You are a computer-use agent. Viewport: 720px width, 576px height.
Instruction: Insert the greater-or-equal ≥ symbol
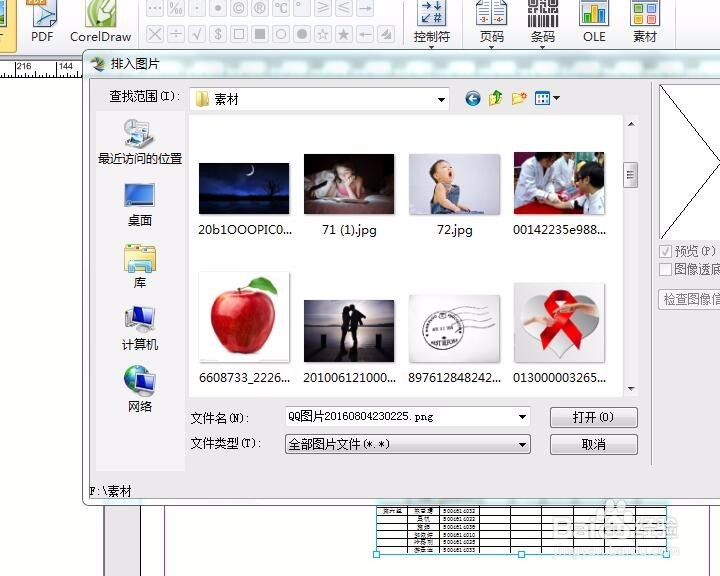pos(323,8)
